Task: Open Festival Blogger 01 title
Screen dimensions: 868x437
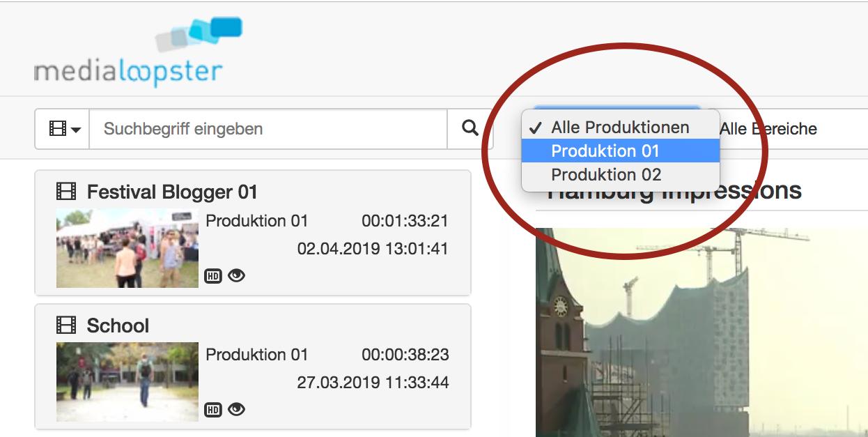Action: (x=172, y=192)
